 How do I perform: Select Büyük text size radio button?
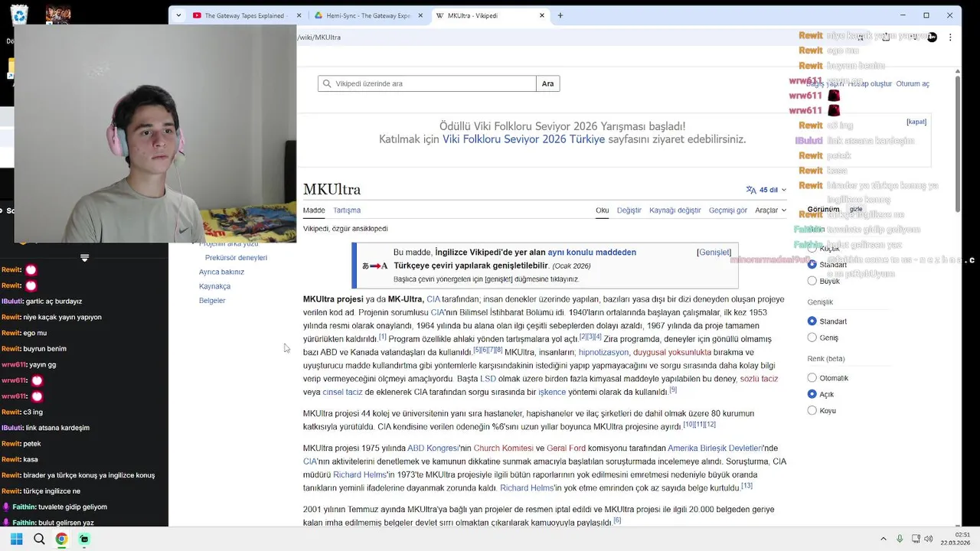click(812, 281)
